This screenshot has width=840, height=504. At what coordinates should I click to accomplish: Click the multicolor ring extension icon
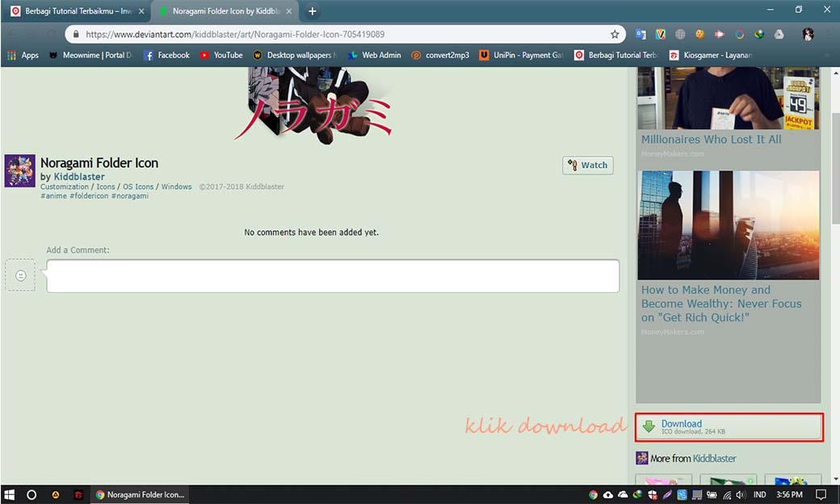739,34
